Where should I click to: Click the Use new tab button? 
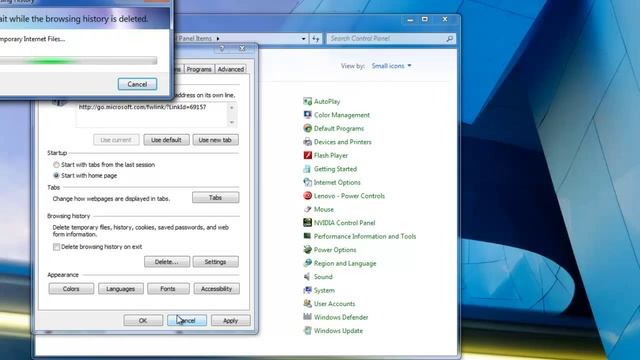215,140
